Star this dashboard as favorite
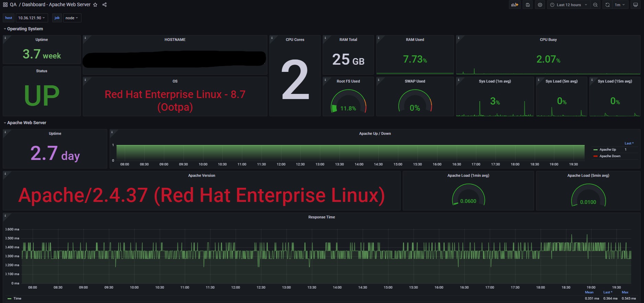The width and height of the screenshot is (644, 303). pyautogui.click(x=95, y=5)
